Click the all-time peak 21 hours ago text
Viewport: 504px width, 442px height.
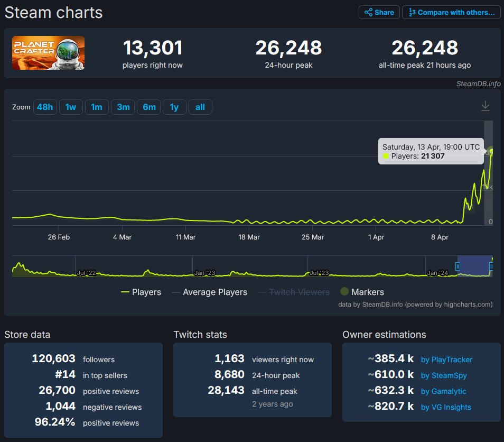[425, 66]
